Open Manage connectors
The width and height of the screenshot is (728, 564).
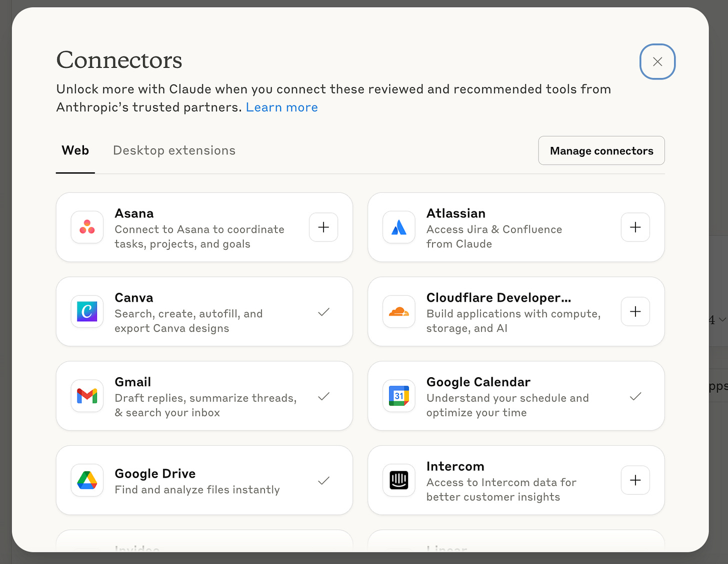coord(601,150)
